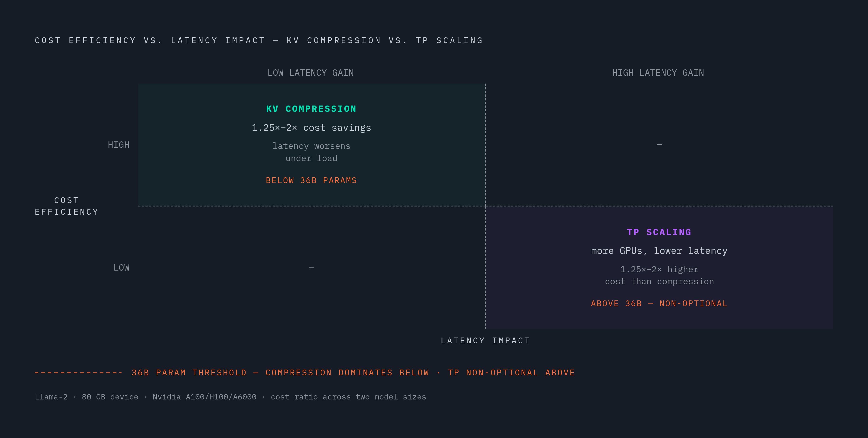Click 'ABOVE 36B — NON-OPTIONAL' label

pos(659,303)
